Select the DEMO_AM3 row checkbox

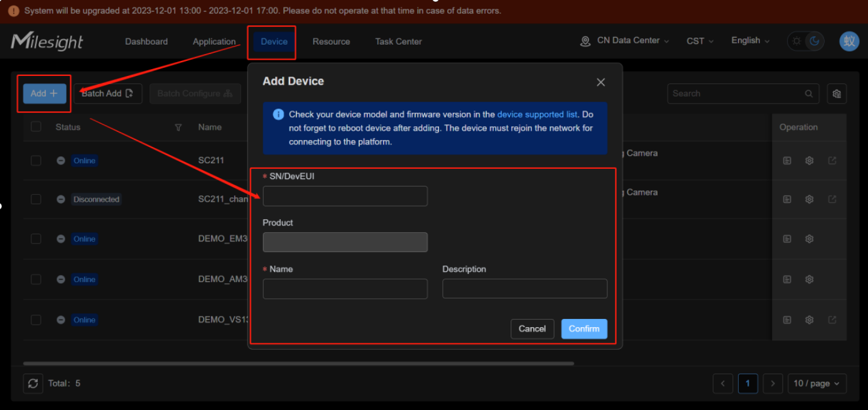click(x=36, y=279)
